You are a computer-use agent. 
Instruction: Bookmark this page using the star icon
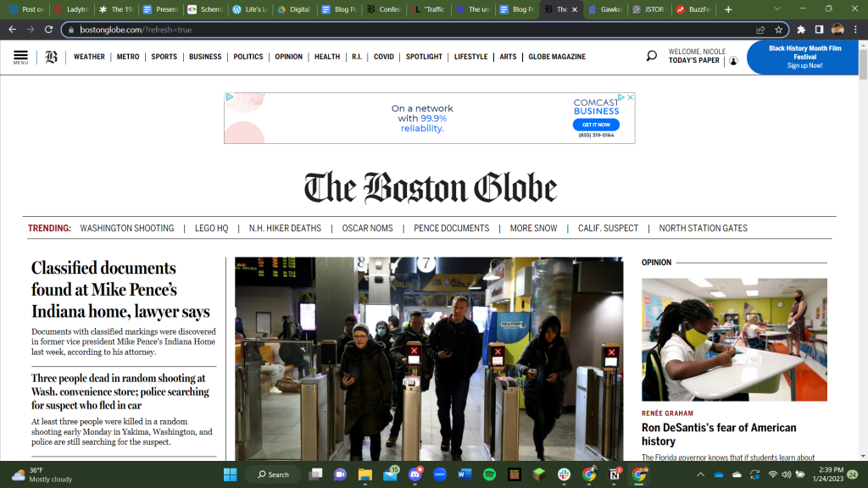pyautogui.click(x=778, y=28)
